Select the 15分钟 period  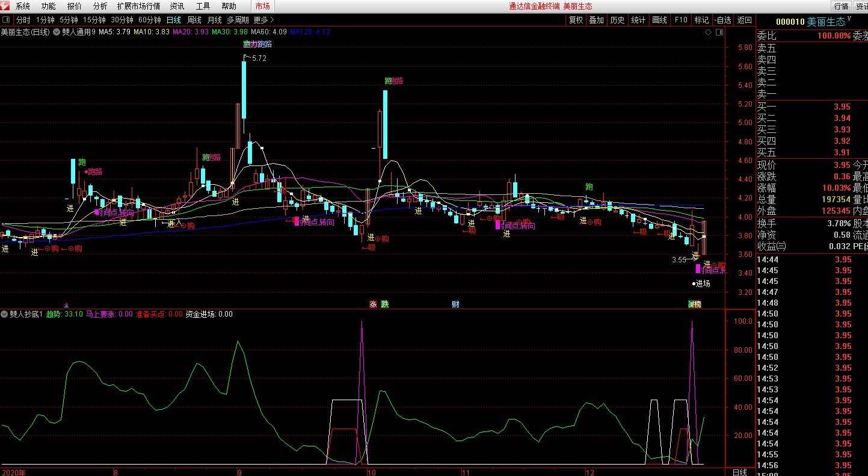pos(94,20)
